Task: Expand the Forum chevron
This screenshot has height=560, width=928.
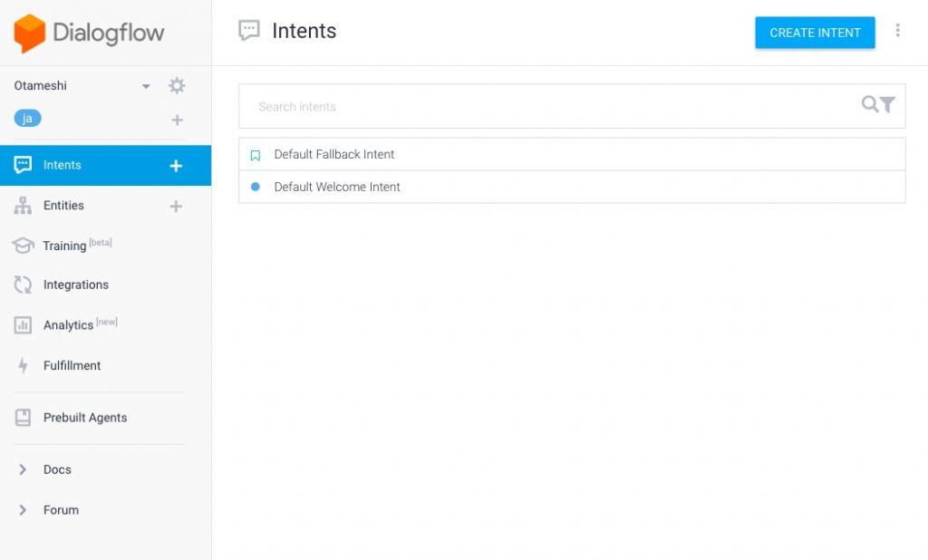Action: pos(23,509)
